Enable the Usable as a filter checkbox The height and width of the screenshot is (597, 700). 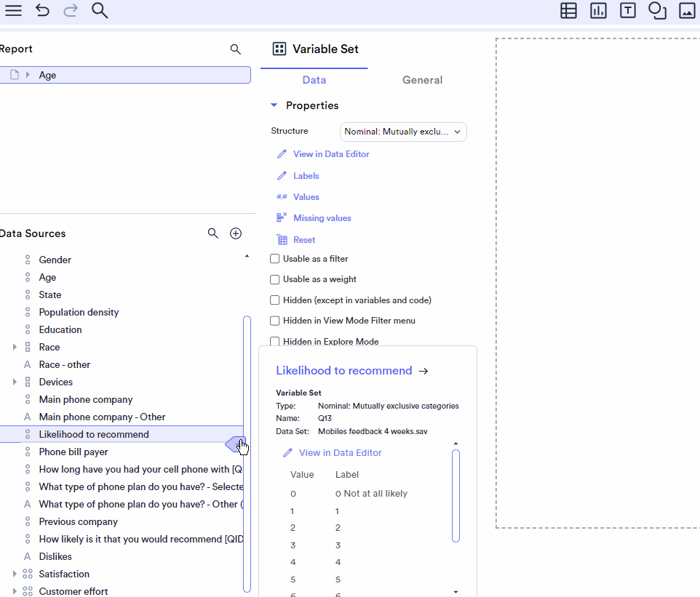274,258
